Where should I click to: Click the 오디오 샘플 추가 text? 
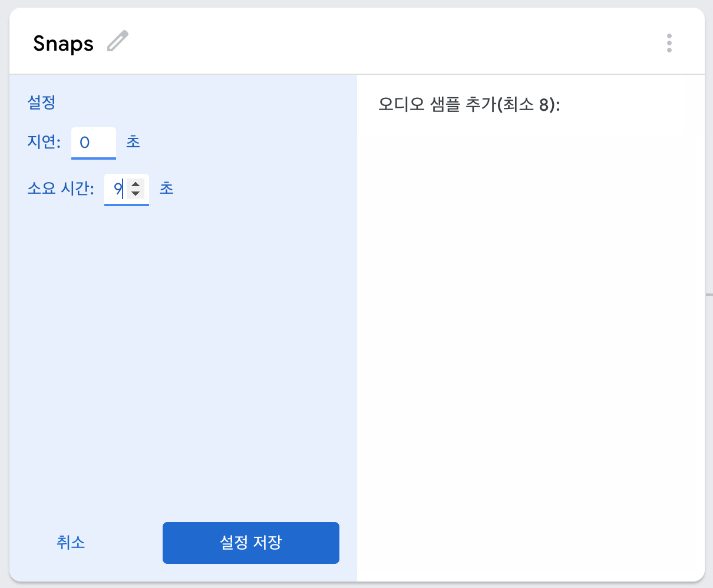tap(437, 104)
